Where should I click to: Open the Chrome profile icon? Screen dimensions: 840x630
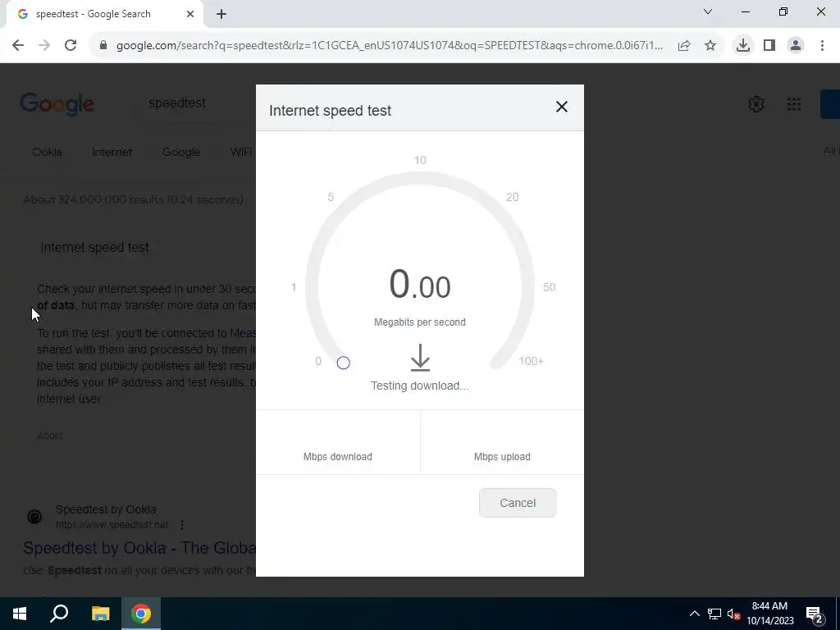(796, 46)
